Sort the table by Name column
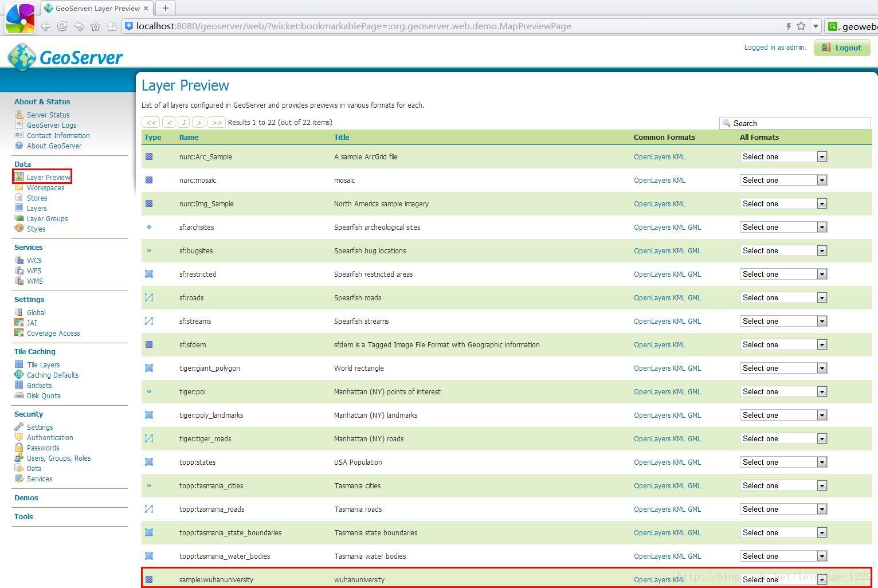Screen dimensions: 878x588 pyautogui.click(x=189, y=137)
